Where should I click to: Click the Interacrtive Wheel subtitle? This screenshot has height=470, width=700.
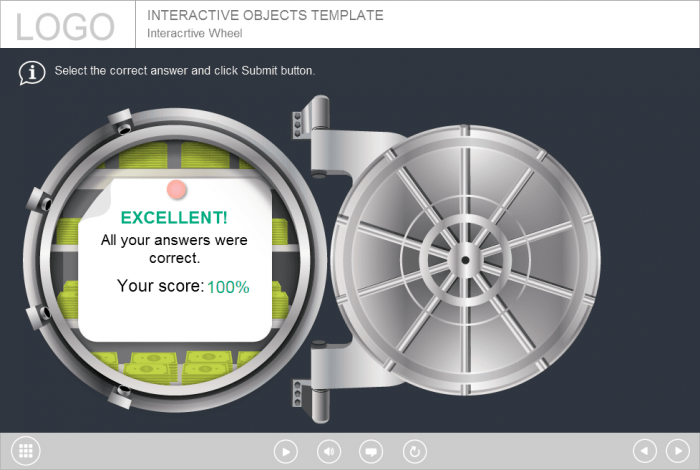pos(195,33)
